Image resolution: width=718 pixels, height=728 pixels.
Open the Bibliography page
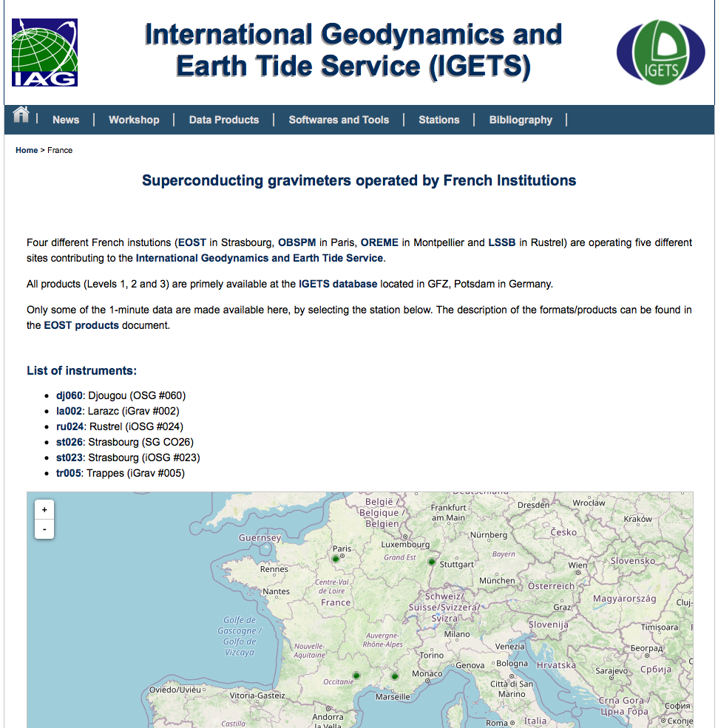pyautogui.click(x=521, y=120)
